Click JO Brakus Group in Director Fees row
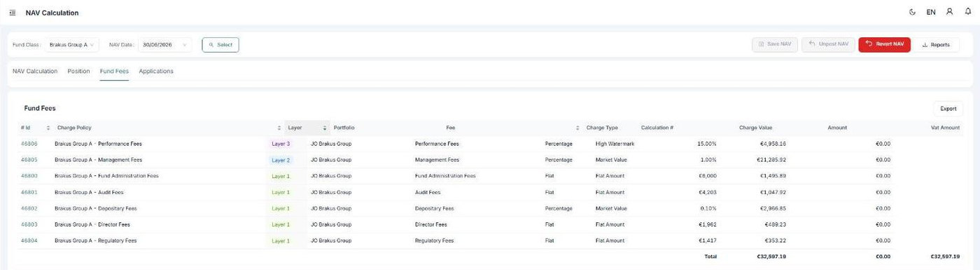This screenshot has height=270, width=980. 331,224
